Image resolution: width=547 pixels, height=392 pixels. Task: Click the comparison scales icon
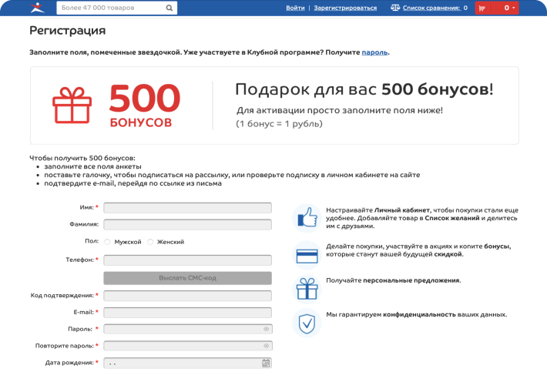(395, 8)
